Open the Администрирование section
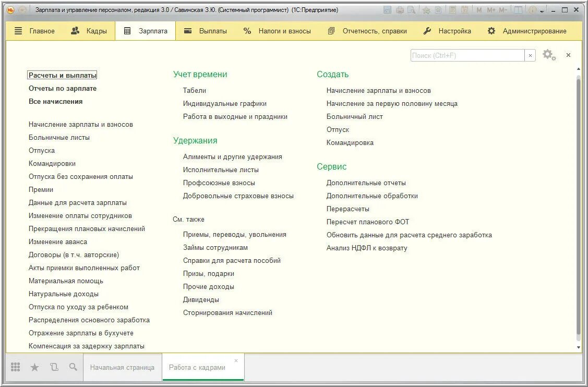The width and height of the screenshot is (588, 387). tap(527, 31)
